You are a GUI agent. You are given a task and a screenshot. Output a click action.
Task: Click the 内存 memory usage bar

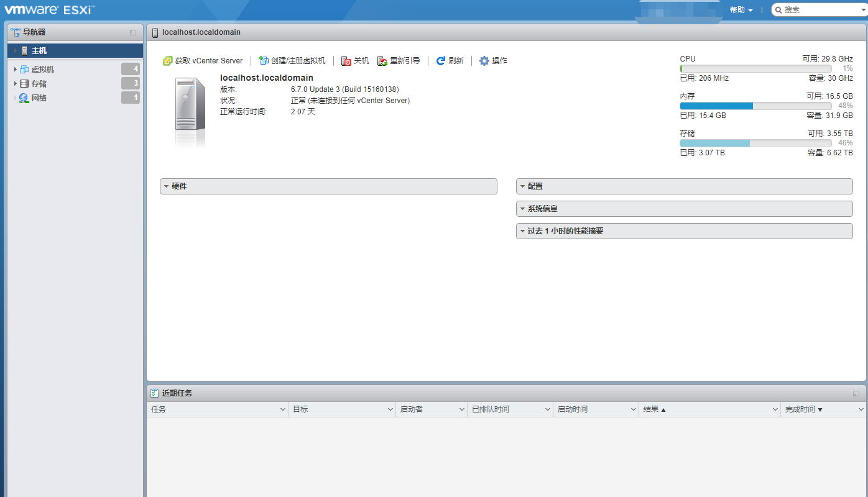coord(755,106)
